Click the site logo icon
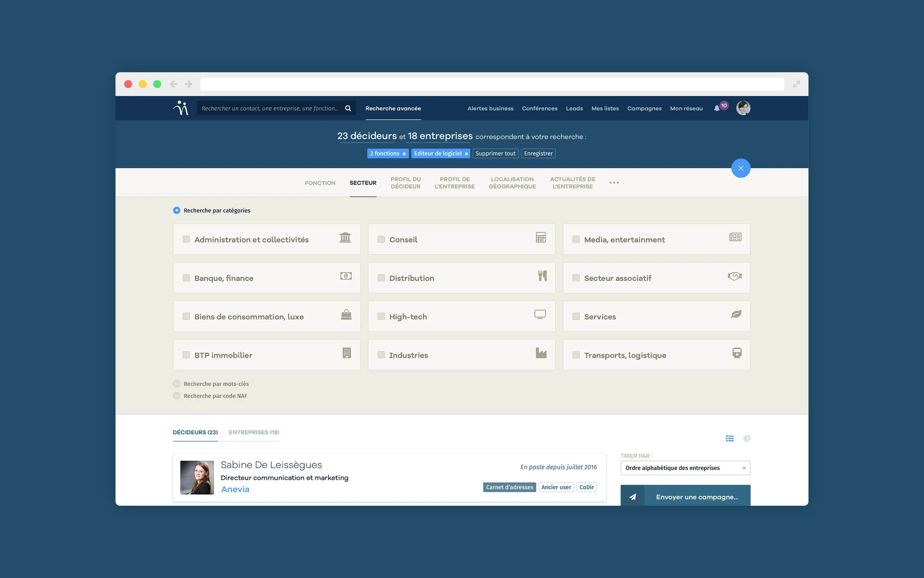 tap(181, 108)
